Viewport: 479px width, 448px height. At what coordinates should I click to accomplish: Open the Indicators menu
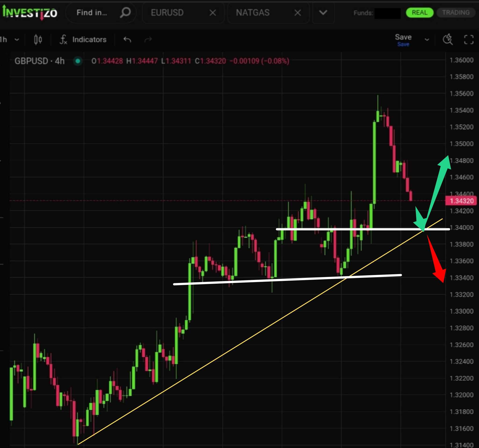(x=89, y=40)
